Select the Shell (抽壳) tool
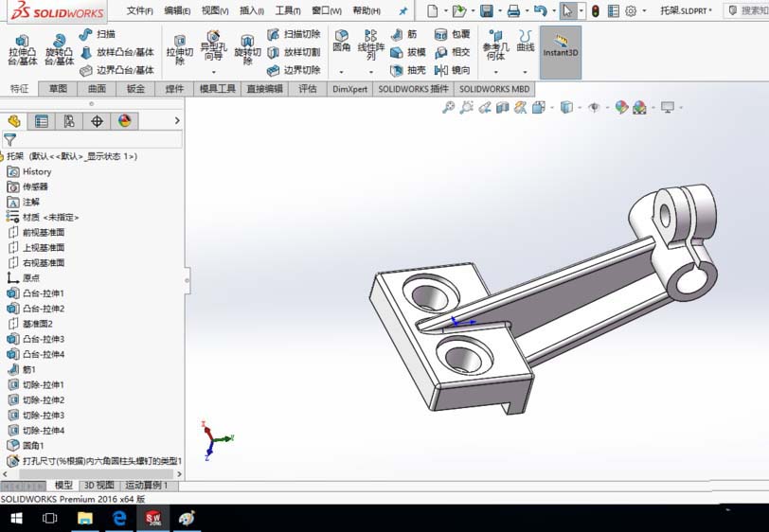 [x=408, y=70]
